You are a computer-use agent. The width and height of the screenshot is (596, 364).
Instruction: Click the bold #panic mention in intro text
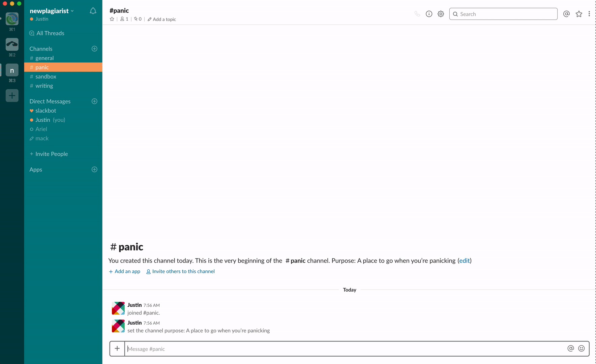tap(295, 261)
